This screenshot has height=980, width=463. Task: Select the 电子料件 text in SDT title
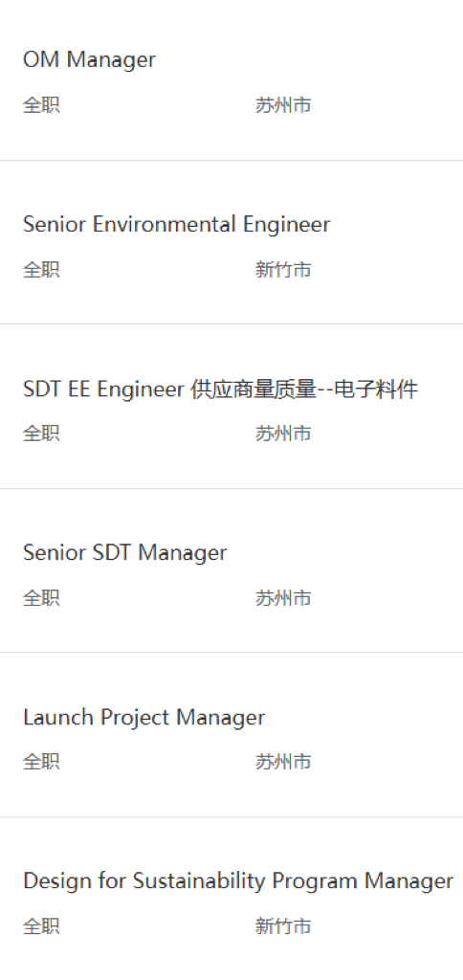click(376, 390)
